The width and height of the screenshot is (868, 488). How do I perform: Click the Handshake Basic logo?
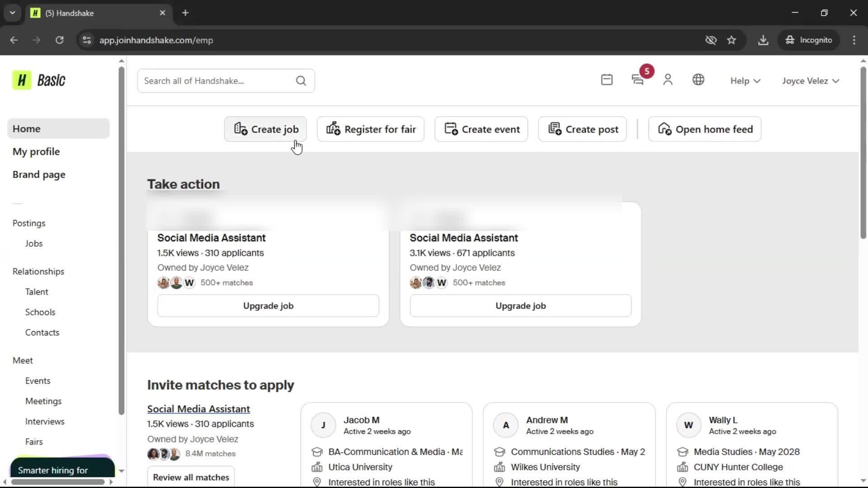coord(39,80)
